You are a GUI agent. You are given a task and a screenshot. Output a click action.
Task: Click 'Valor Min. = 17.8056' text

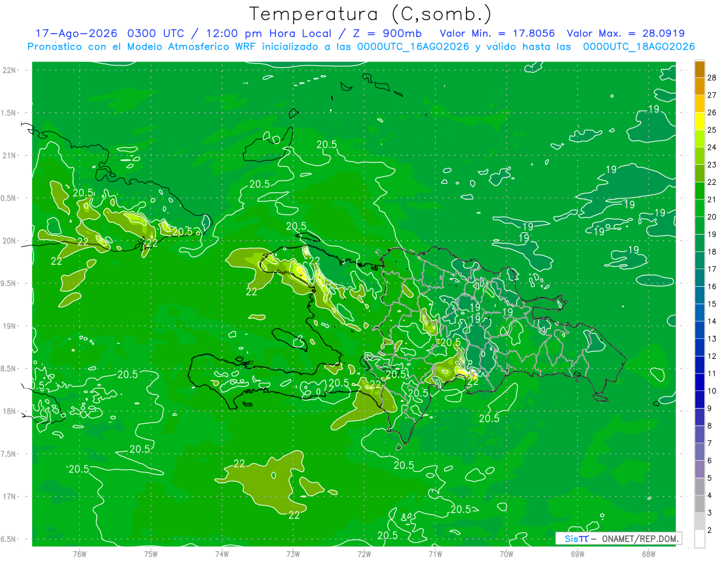click(497, 33)
